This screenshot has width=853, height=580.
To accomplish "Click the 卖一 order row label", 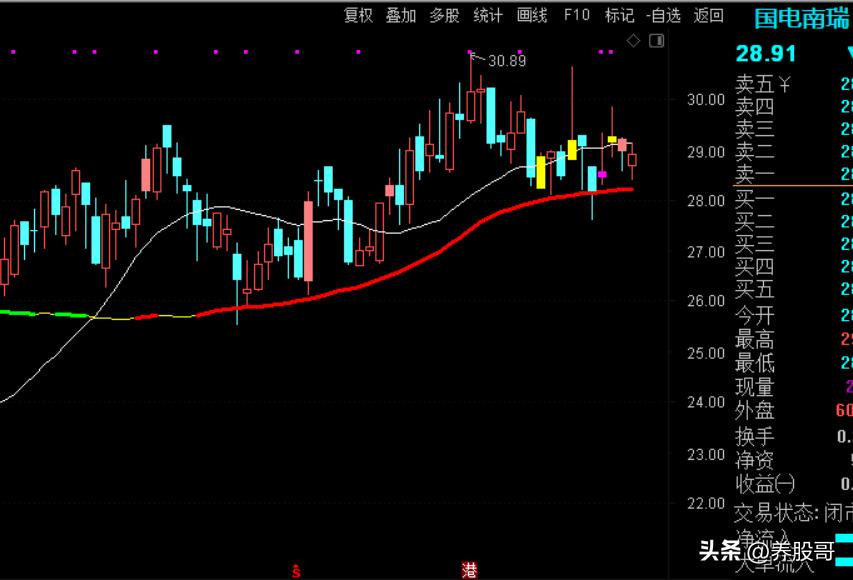I will click(755, 174).
